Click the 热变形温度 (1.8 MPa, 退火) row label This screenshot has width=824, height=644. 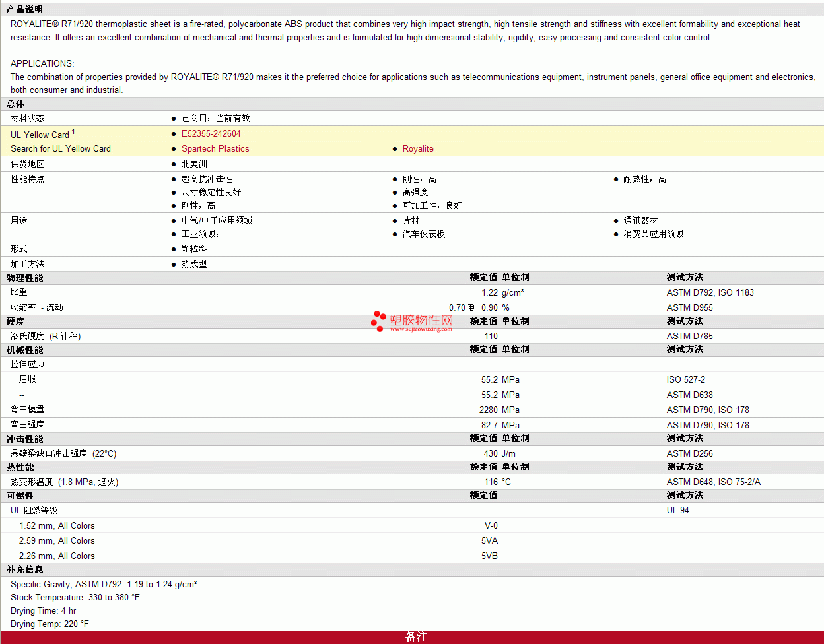pos(65,482)
